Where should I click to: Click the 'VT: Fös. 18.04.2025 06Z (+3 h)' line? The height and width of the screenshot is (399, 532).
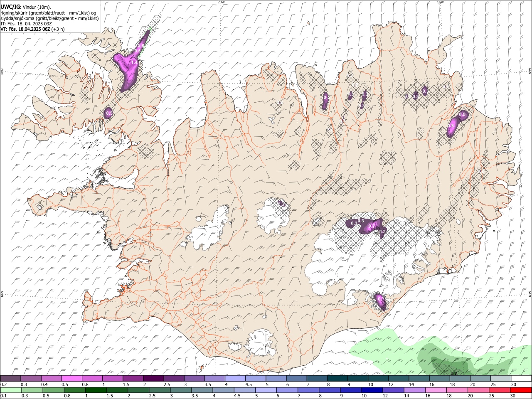(x=32, y=29)
